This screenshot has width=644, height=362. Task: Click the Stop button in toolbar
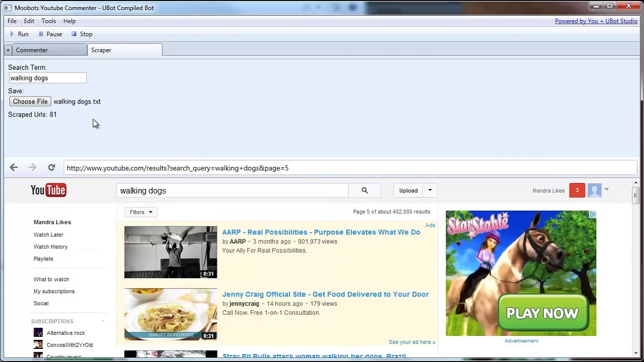point(82,34)
